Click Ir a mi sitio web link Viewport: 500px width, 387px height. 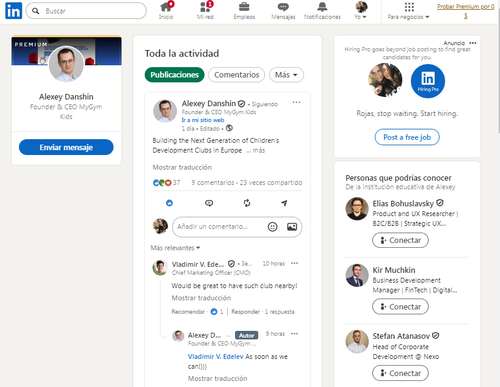(x=203, y=120)
